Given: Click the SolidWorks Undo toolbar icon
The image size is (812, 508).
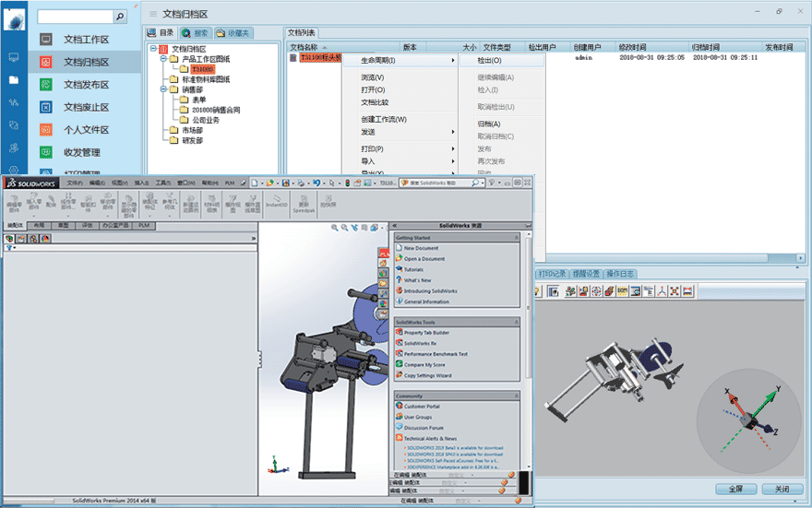Looking at the screenshot, I should [x=316, y=183].
